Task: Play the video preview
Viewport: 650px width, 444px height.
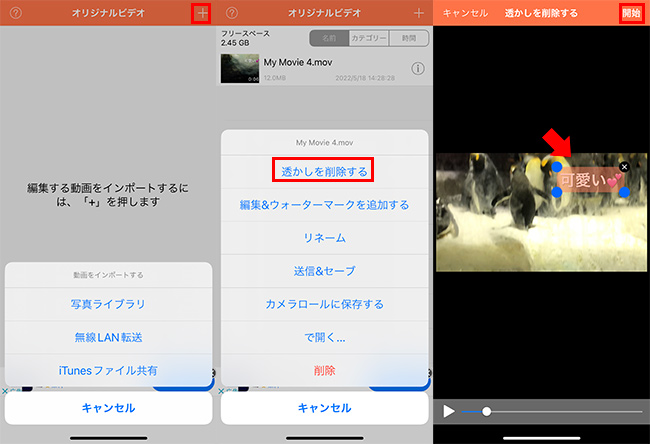Action: coord(449,411)
